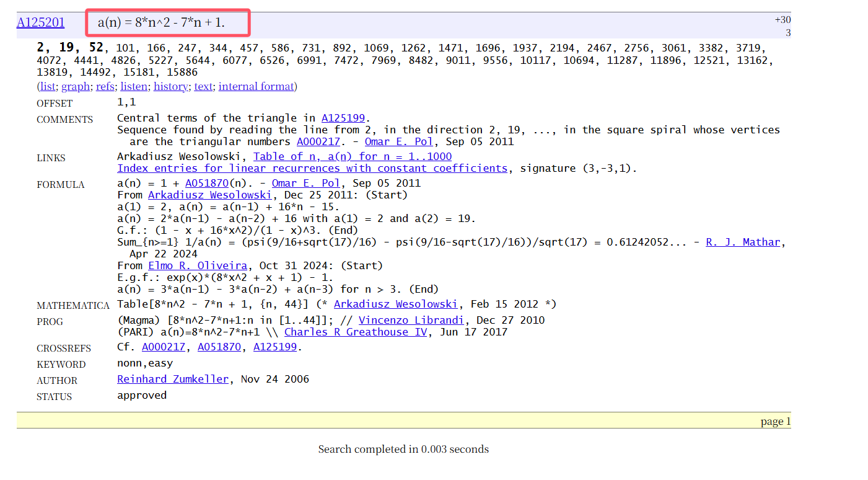The height and width of the screenshot is (480, 868).
Task: Play the sequence via 'listen' link
Action: point(134,87)
